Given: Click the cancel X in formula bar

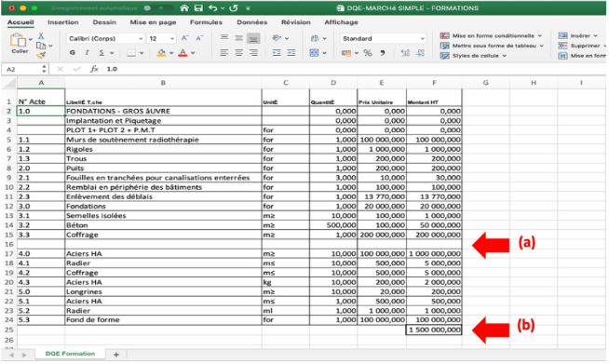Looking at the screenshot, I should pyautogui.click(x=61, y=69).
